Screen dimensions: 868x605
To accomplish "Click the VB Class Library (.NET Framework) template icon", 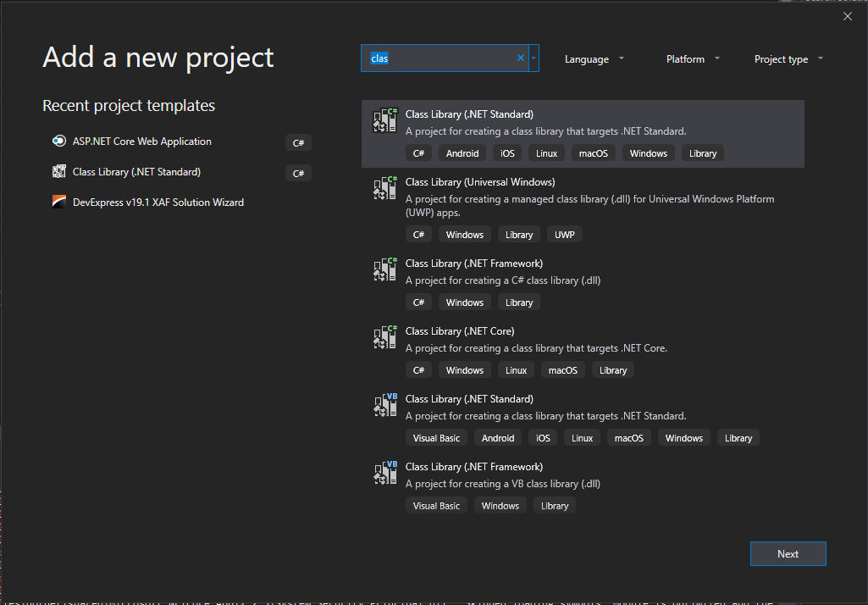I will [x=385, y=473].
